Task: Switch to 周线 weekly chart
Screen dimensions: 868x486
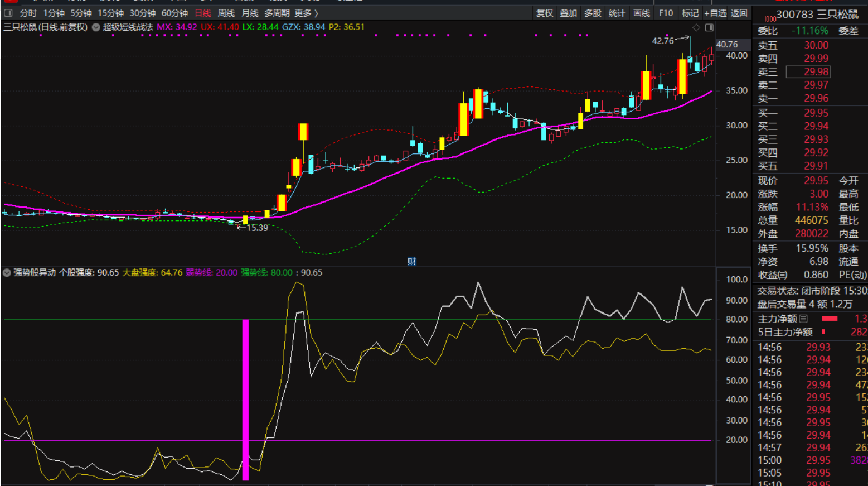Action: coord(226,13)
